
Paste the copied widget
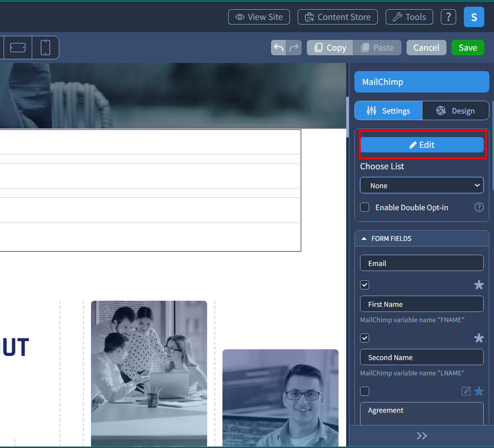[377, 48]
